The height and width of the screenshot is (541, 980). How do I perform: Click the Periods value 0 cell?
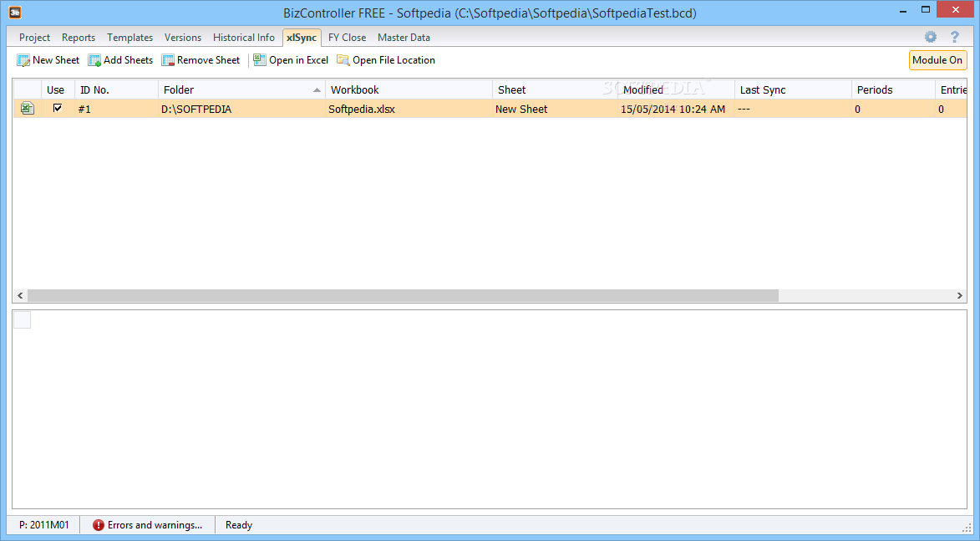point(893,109)
